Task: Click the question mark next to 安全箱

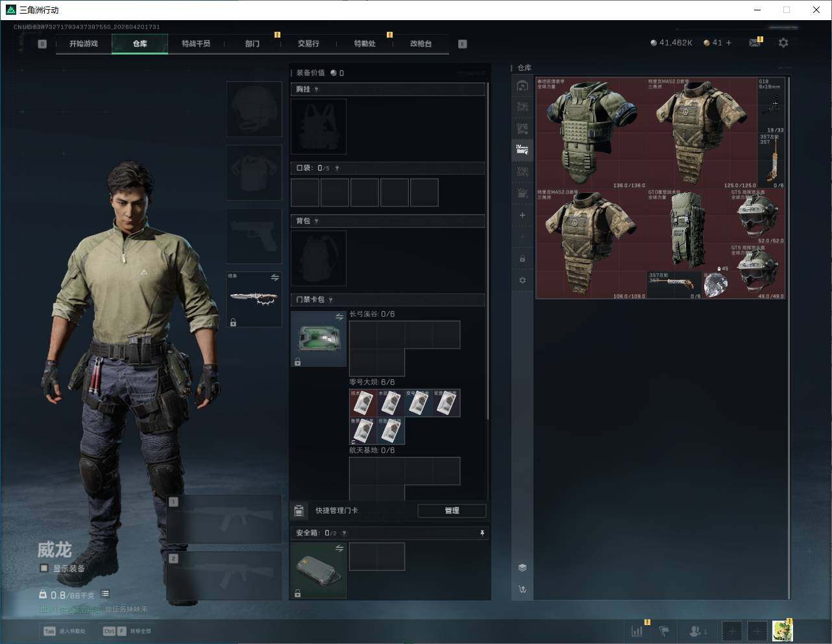Action: click(x=344, y=533)
